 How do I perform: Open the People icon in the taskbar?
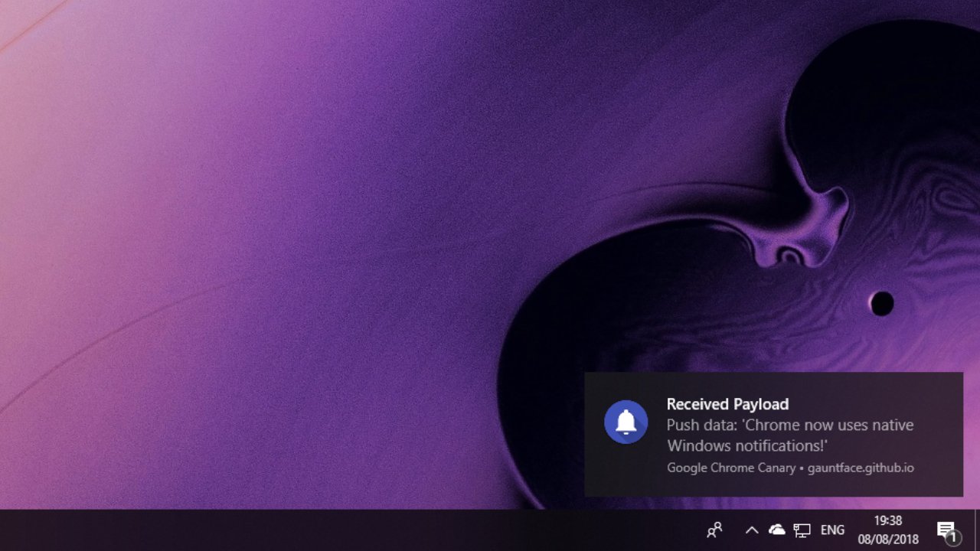714,530
